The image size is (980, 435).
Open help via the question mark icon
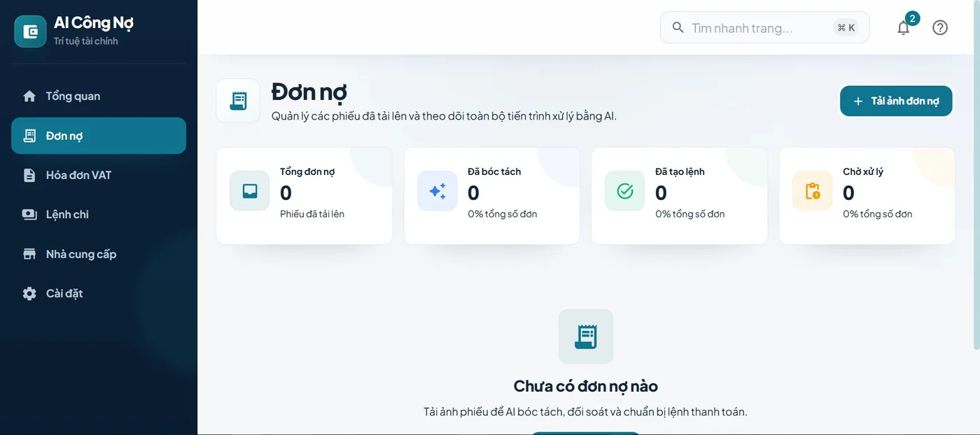940,27
